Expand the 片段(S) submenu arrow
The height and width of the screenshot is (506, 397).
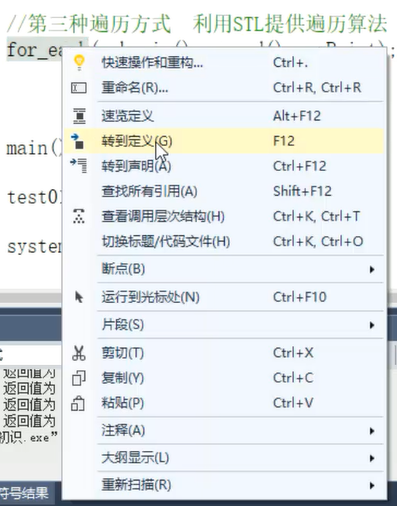pos(372,325)
